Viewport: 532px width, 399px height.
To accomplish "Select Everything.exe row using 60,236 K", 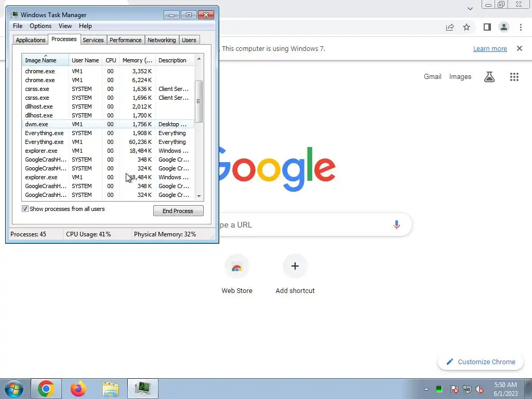I will pyautogui.click(x=109, y=142).
